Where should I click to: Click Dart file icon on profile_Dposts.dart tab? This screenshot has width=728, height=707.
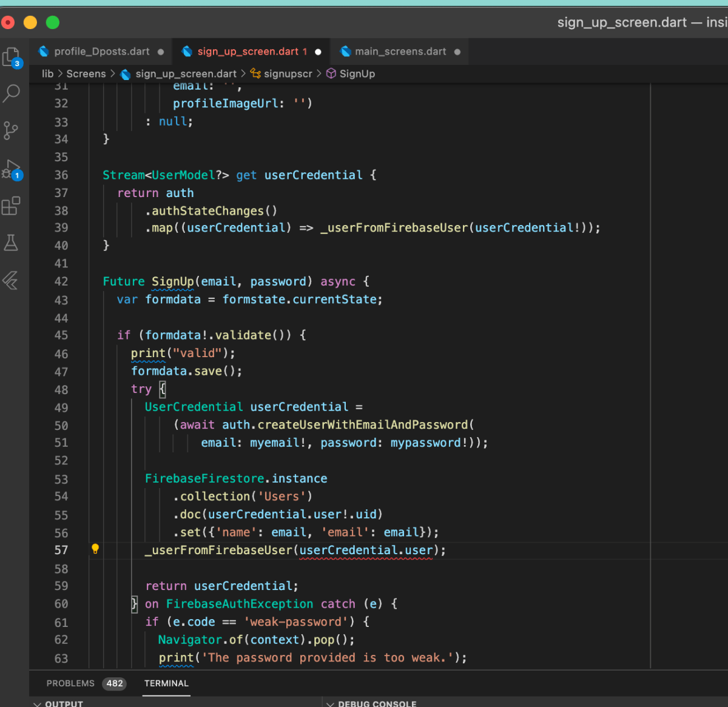coord(44,52)
